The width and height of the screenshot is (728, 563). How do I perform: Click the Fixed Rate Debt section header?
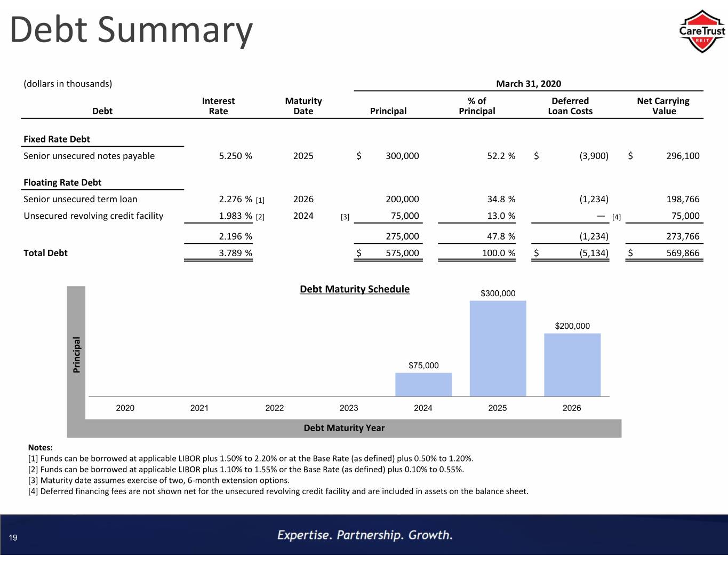click(57, 139)
